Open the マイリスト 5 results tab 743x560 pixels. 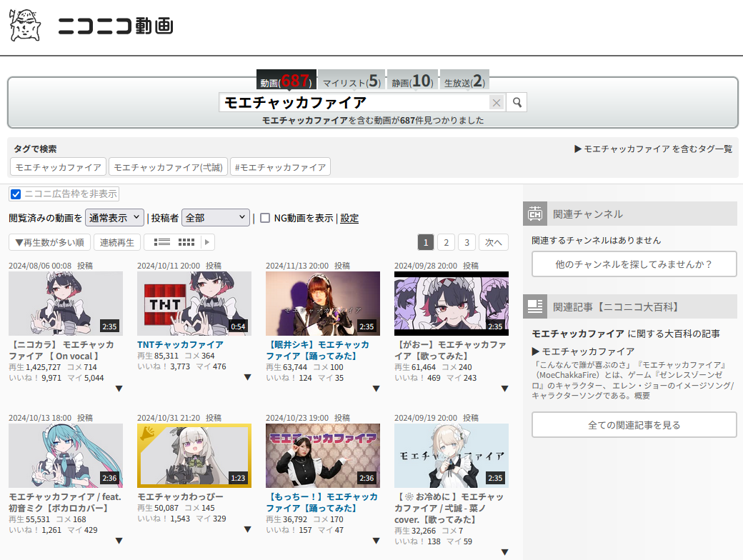351,81
